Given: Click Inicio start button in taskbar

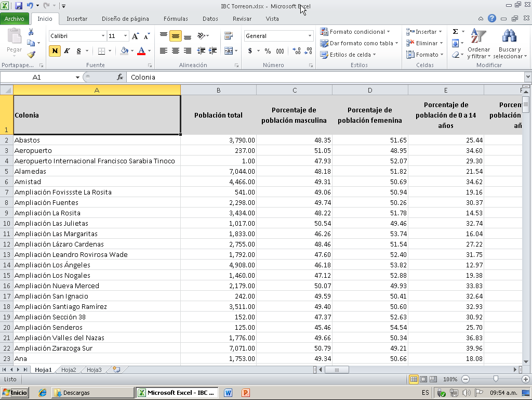Looking at the screenshot, I should click(15, 393).
